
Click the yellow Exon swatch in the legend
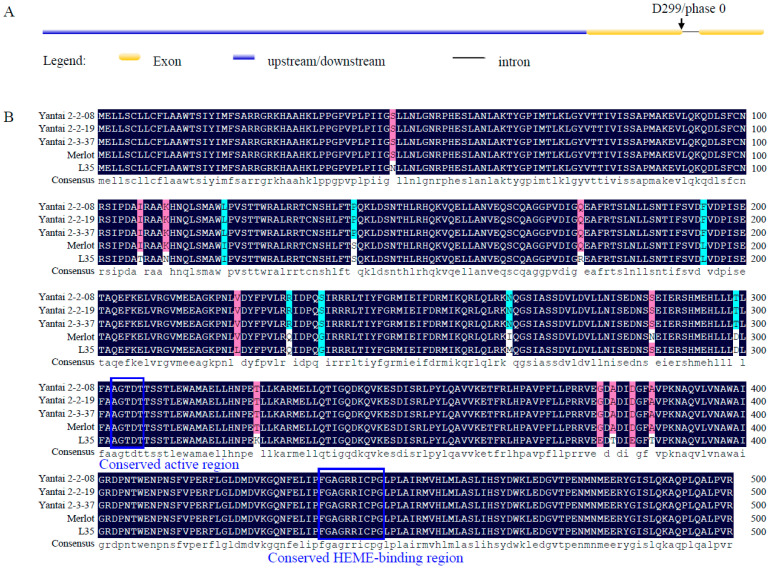click(x=130, y=58)
